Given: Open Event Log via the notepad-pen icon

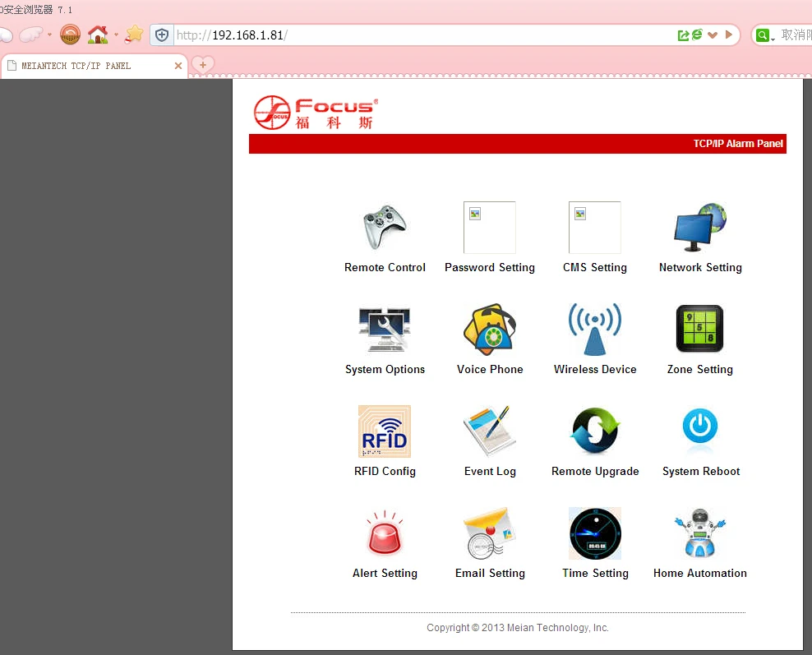Looking at the screenshot, I should (x=489, y=431).
